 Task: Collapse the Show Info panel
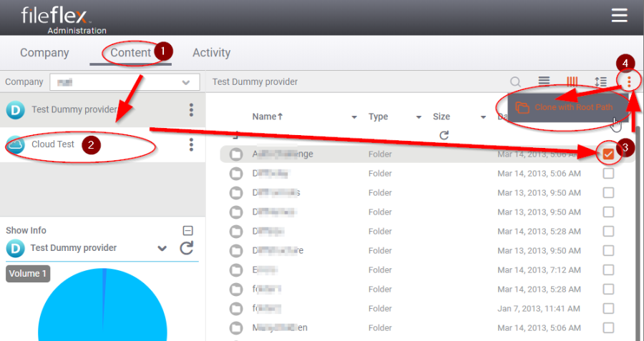(x=187, y=231)
